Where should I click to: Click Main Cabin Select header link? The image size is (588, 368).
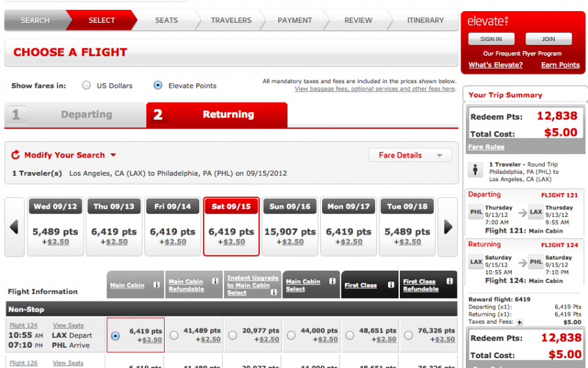pyautogui.click(x=303, y=285)
